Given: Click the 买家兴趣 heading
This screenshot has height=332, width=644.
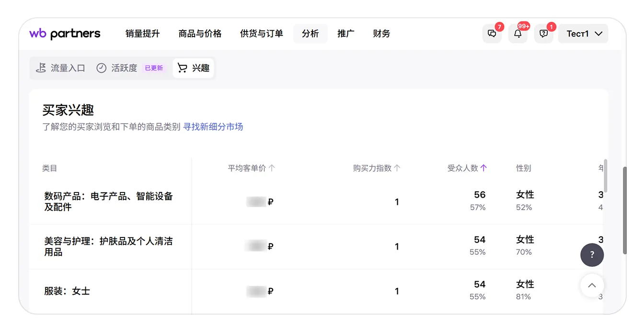Looking at the screenshot, I should 68,110.
